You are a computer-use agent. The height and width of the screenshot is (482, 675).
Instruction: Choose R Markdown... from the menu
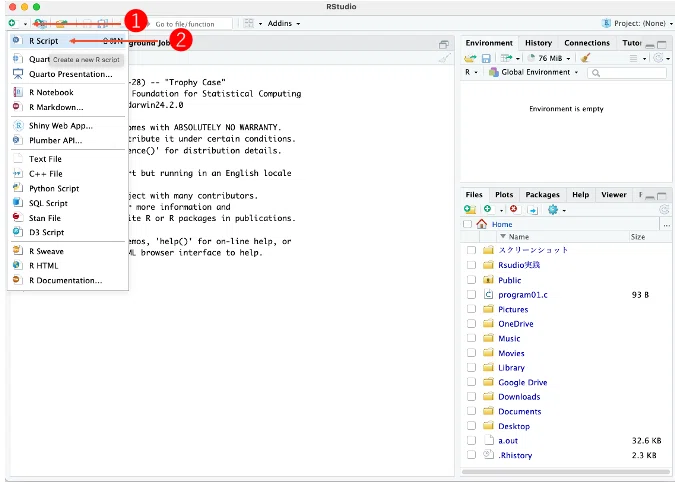(x=68, y=107)
